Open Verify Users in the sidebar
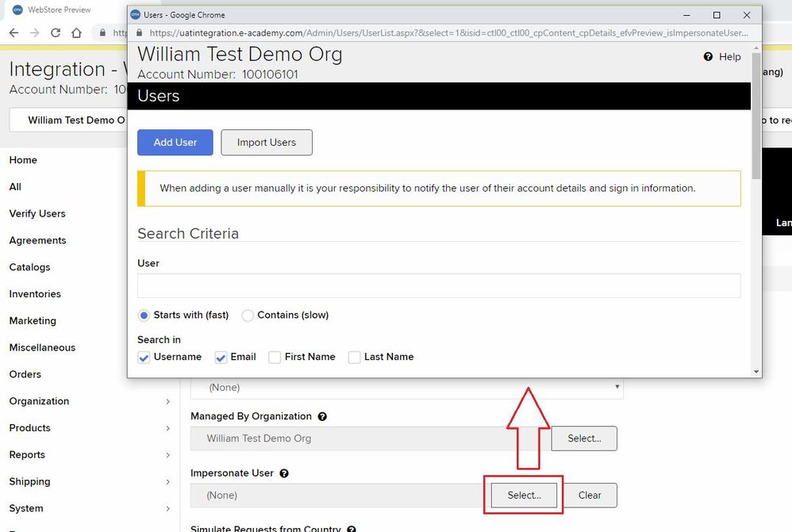Image resolution: width=792 pixels, height=532 pixels. [37, 214]
